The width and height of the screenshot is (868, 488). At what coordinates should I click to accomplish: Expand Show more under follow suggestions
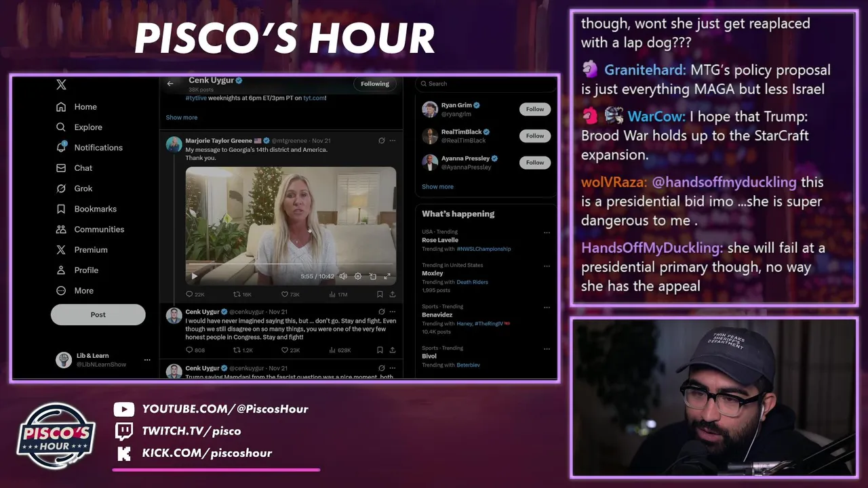click(x=437, y=186)
